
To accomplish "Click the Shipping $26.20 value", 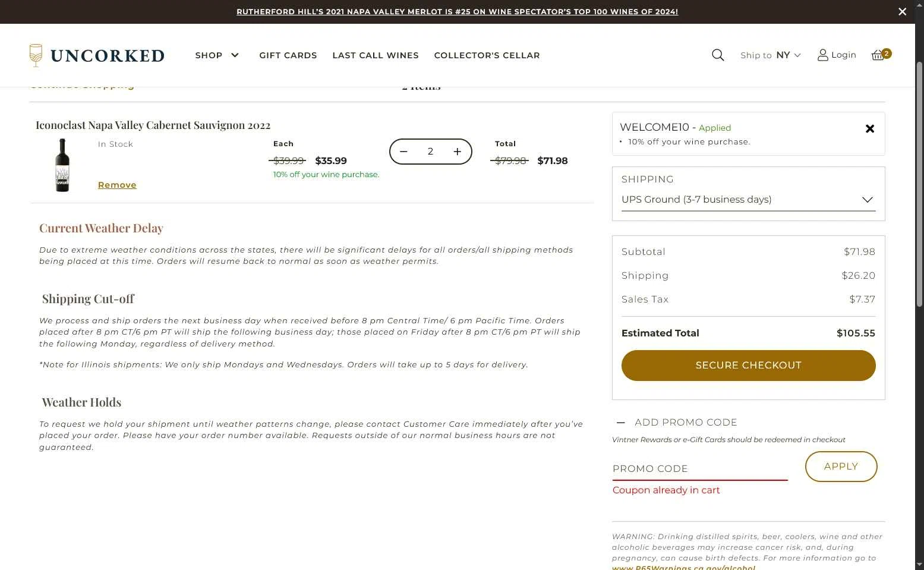I will click(x=858, y=276).
